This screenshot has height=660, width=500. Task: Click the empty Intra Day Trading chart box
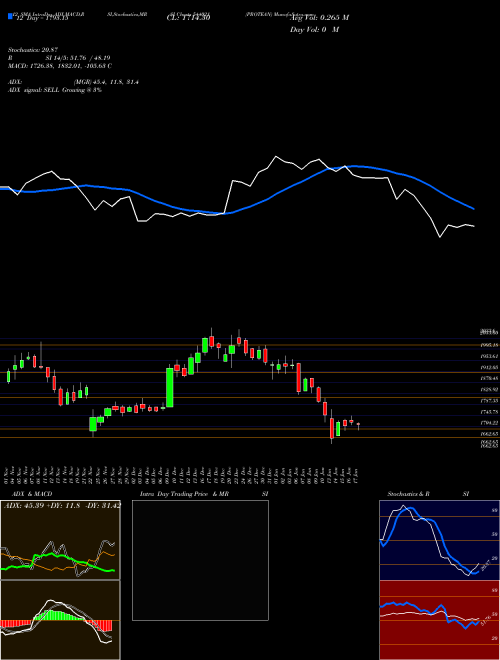tap(200, 560)
